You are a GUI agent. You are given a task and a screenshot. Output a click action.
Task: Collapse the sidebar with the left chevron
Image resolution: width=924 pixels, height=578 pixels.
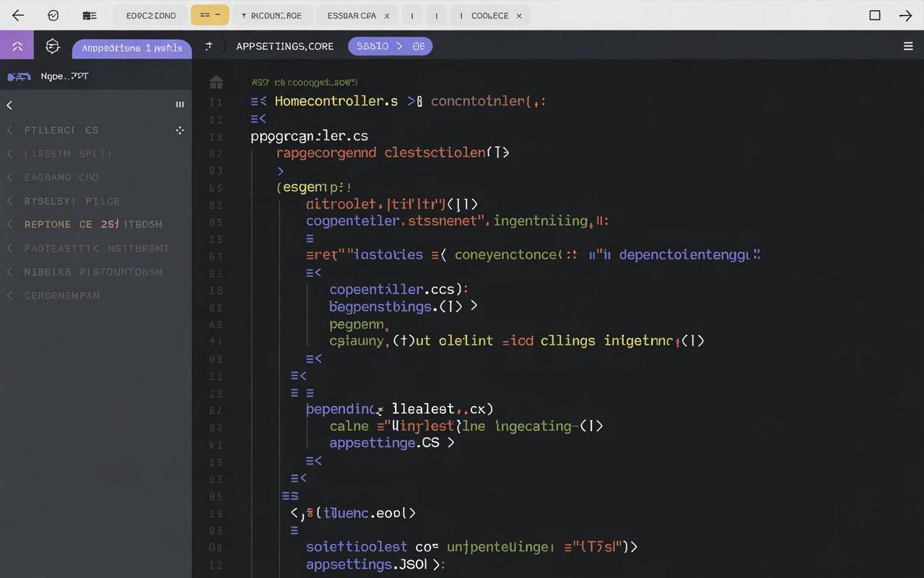[x=9, y=105]
